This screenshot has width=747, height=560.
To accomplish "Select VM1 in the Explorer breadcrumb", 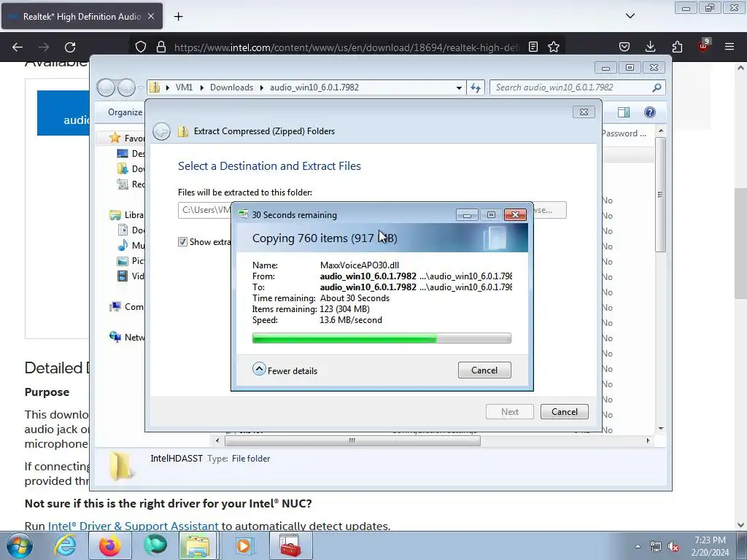I will (x=184, y=87).
